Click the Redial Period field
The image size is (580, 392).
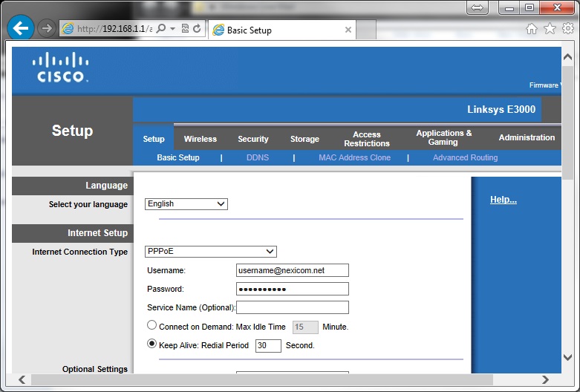[x=268, y=345]
